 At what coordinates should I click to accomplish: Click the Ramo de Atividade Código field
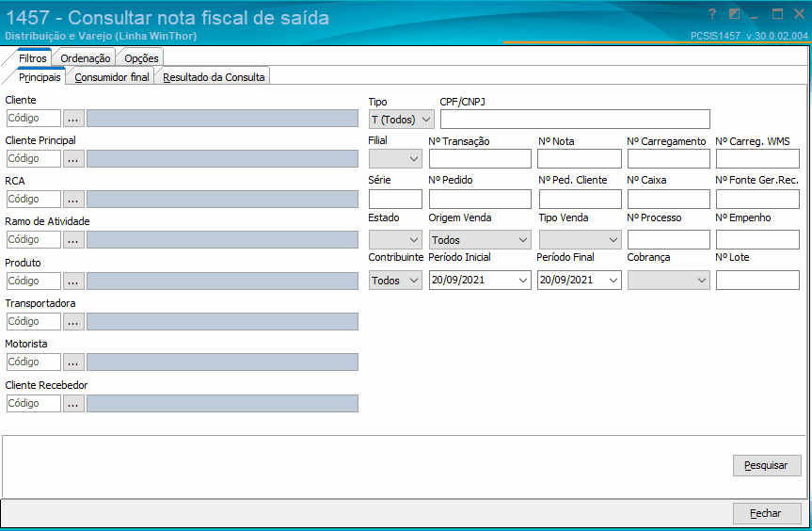(34, 239)
